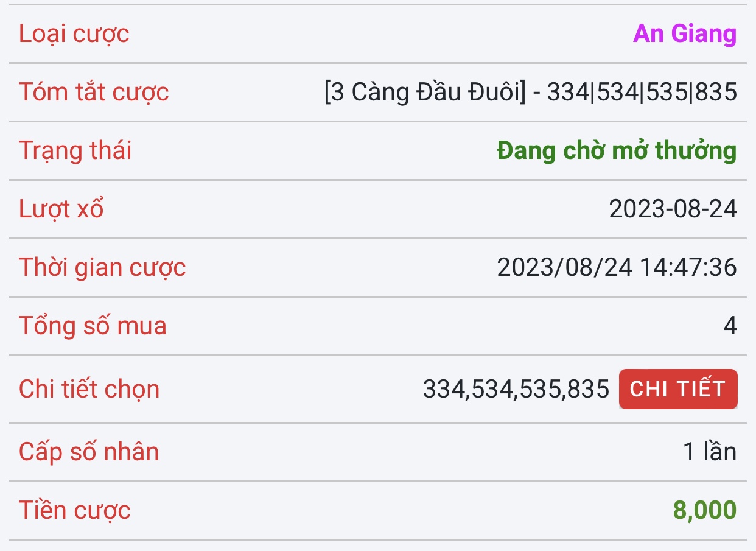Click the Thời gian cược label
Screen dimensions: 756x551
tap(102, 267)
